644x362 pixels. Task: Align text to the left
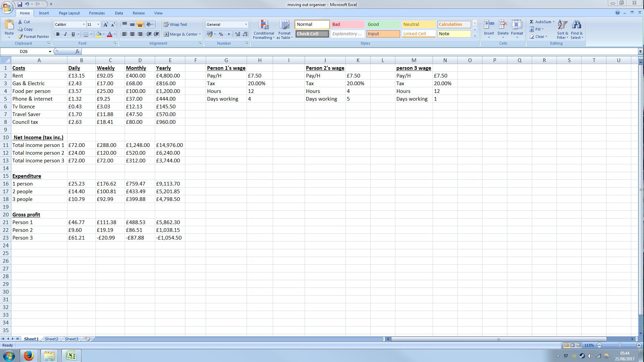point(124,34)
